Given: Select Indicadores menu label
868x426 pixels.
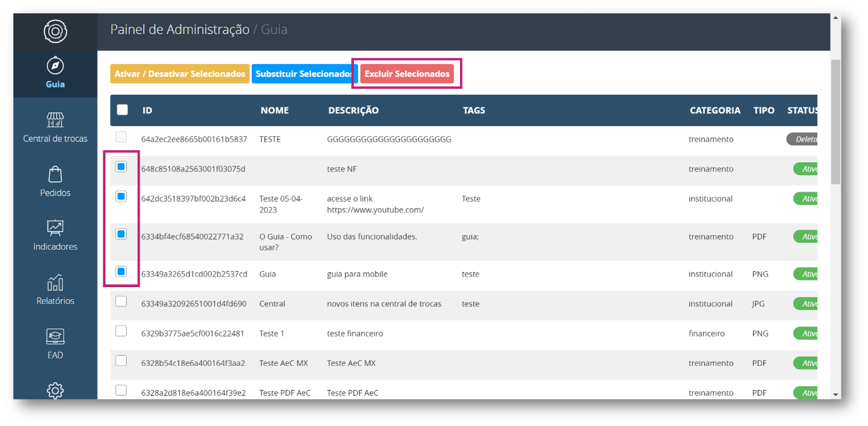Looking at the screenshot, I should (x=55, y=247).
